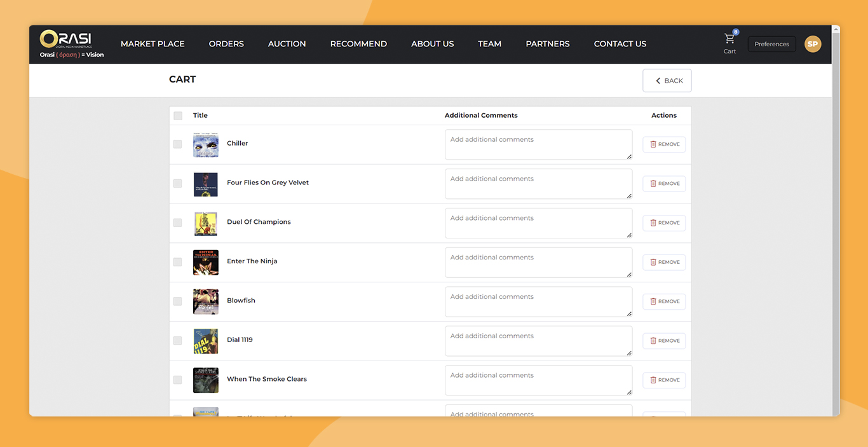This screenshot has width=868, height=447.
Task: Remove Dial 1119 from cart
Action: [x=664, y=341]
